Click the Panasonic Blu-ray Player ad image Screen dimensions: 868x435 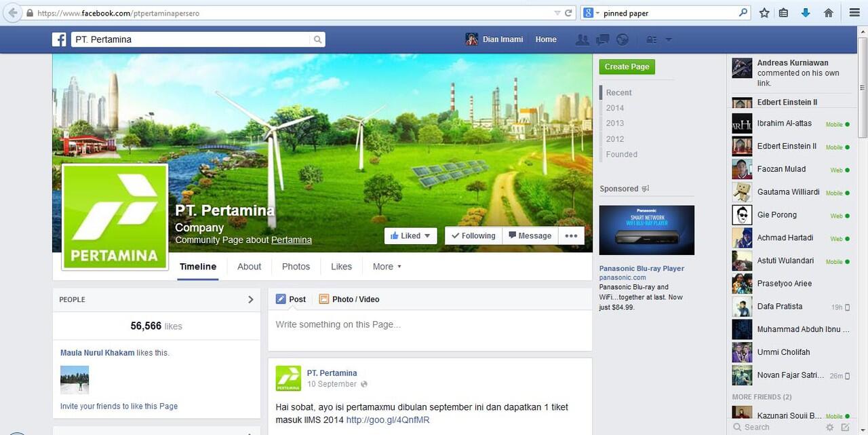tap(647, 230)
